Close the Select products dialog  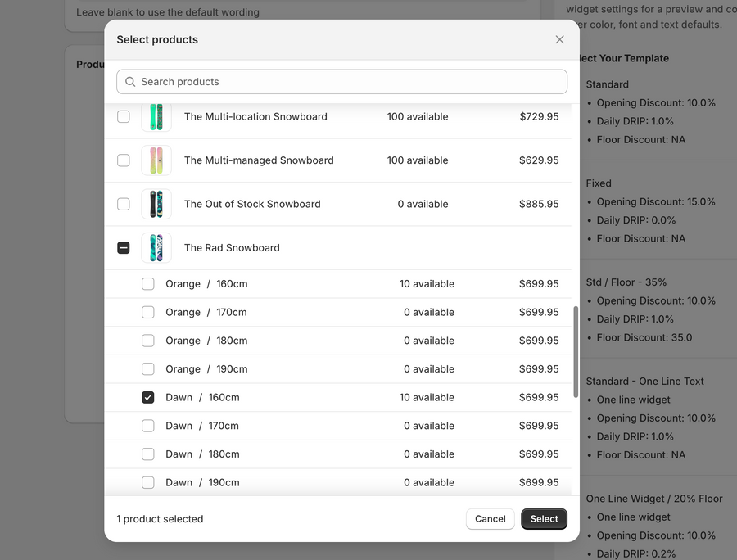(x=559, y=39)
